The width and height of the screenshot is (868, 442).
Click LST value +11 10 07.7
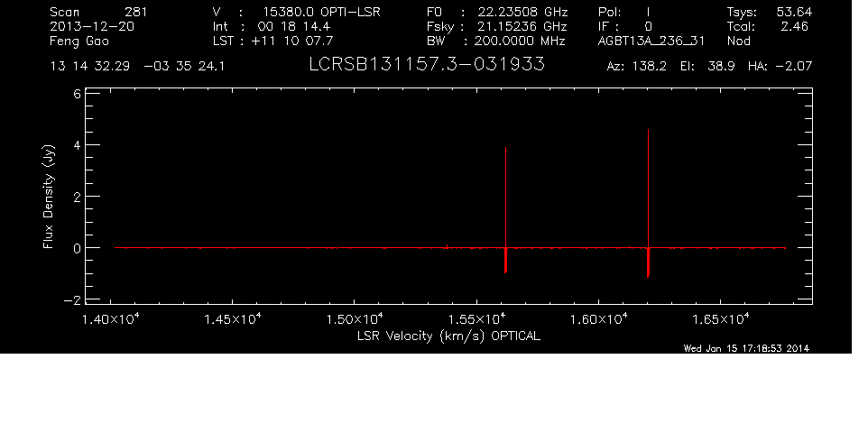[x=292, y=41]
